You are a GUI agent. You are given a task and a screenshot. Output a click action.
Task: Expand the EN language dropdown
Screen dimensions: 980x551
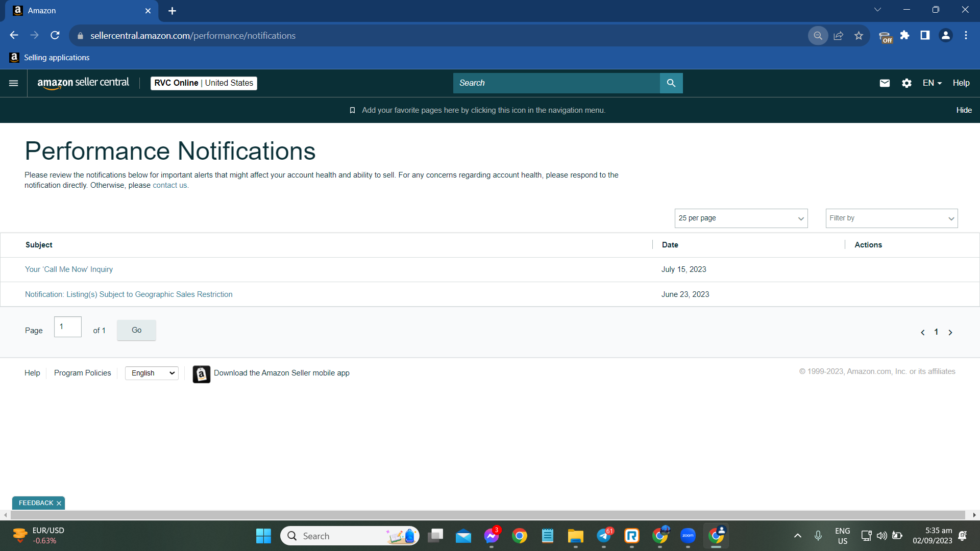click(x=932, y=83)
